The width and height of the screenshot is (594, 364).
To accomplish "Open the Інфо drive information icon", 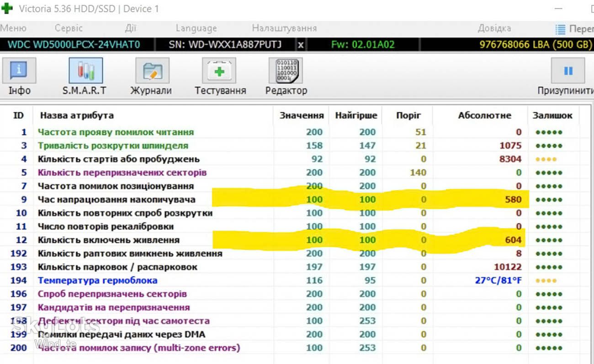I will tap(19, 70).
